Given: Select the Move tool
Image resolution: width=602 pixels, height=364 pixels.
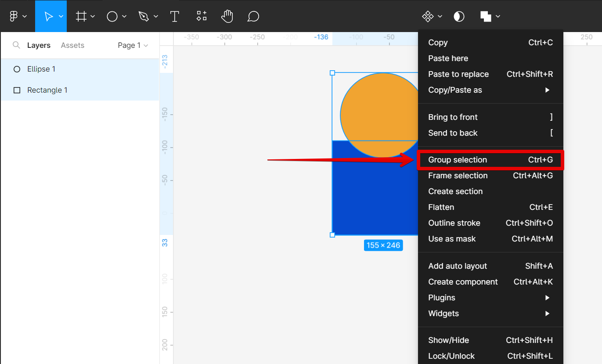Looking at the screenshot, I should [48, 16].
